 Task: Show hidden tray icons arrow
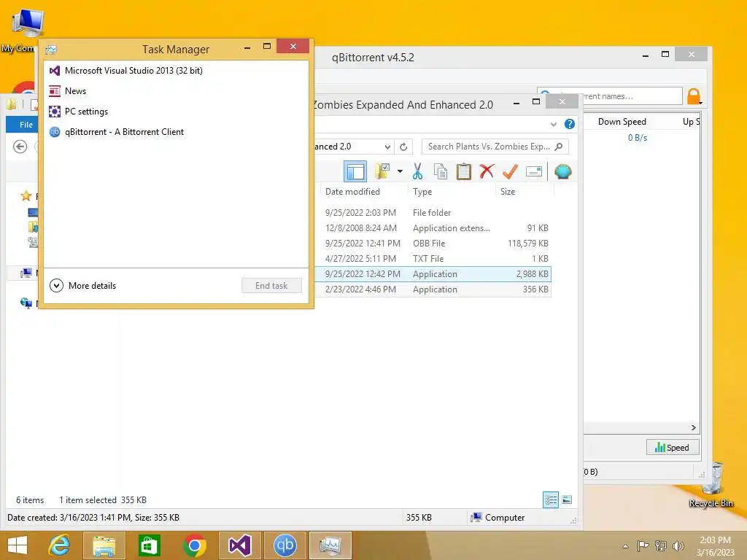[x=625, y=546]
